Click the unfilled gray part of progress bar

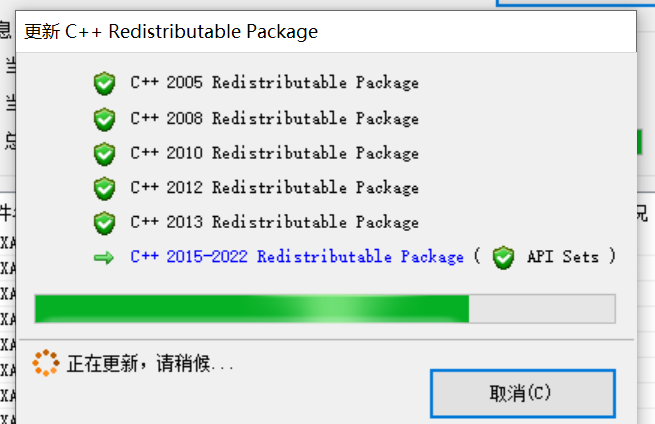[542, 309]
